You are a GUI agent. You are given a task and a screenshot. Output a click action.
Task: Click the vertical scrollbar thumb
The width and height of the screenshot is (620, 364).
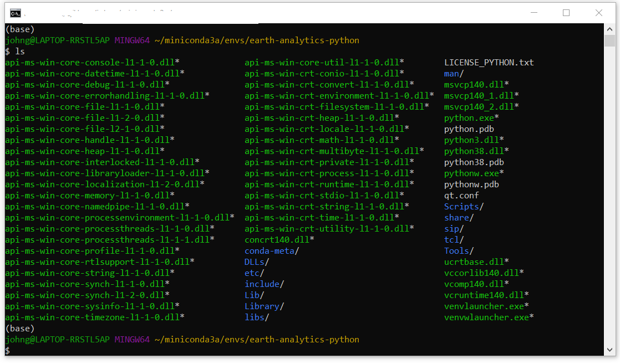609,42
